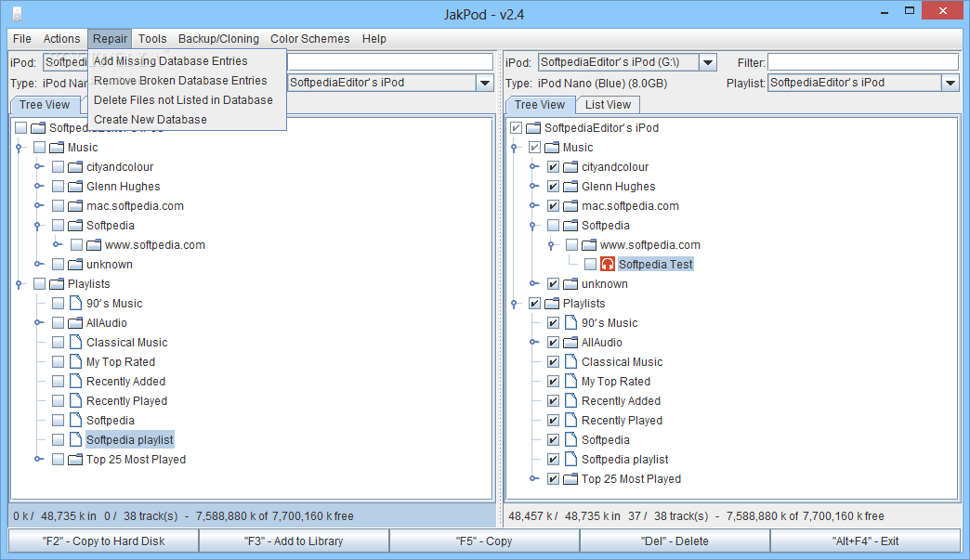The height and width of the screenshot is (560, 970).
Task: Open the Help menu
Action: pyautogui.click(x=374, y=38)
